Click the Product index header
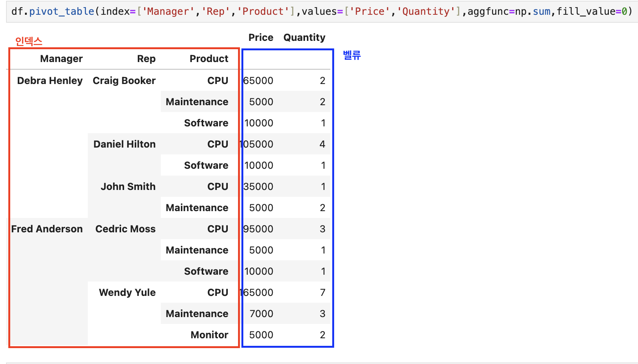638x364 pixels. pos(209,59)
